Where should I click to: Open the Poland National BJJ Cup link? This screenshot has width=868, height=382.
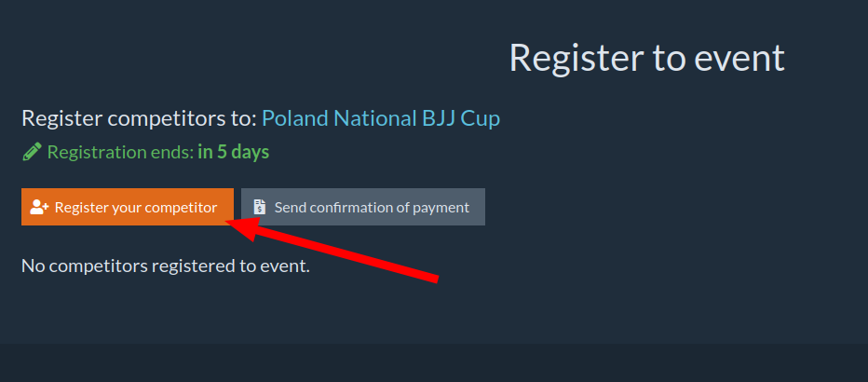click(x=380, y=118)
